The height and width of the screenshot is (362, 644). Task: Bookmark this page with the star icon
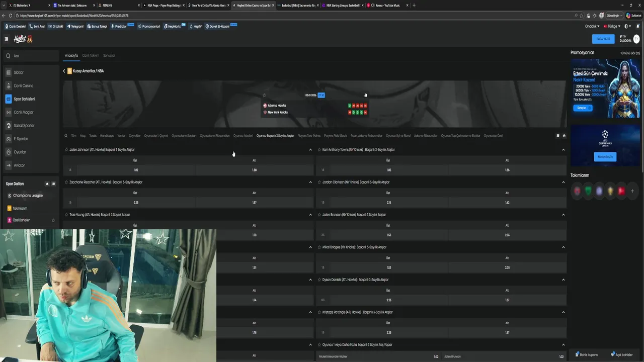[x=582, y=16]
